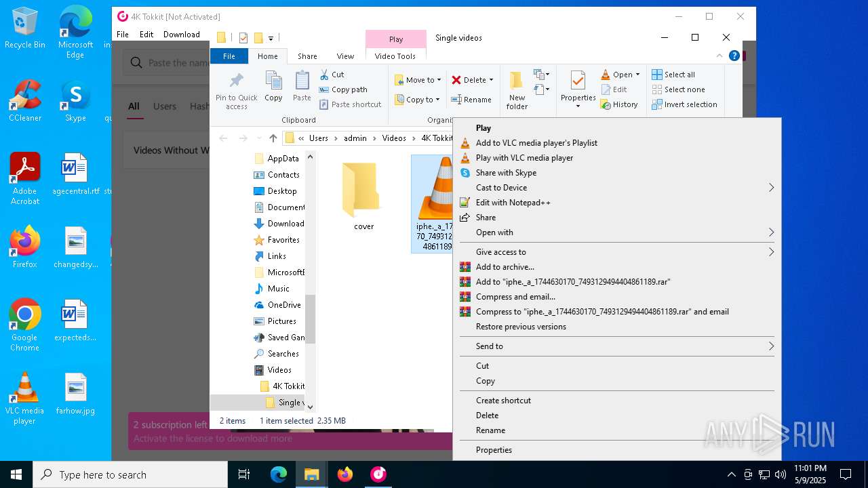Open Download menu in 4K Tokkit
868x488 pixels.
point(181,35)
